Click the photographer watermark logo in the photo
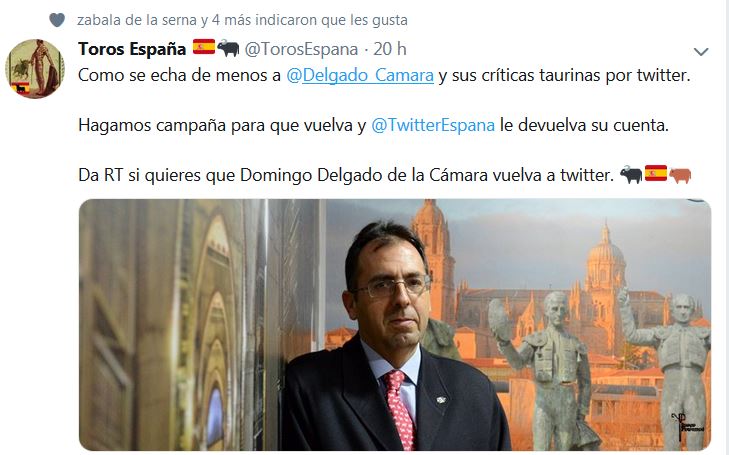729x455 pixels. click(x=688, y=423)
